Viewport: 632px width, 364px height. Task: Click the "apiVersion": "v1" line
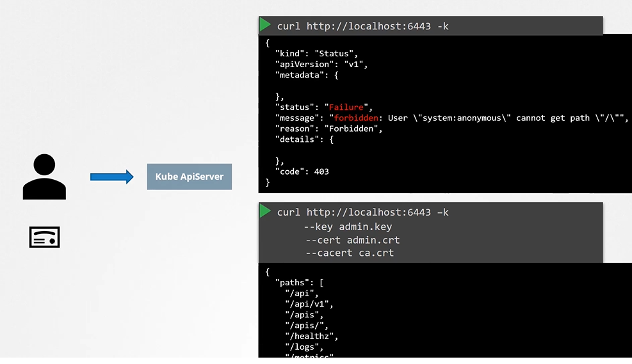pos(321,65)
